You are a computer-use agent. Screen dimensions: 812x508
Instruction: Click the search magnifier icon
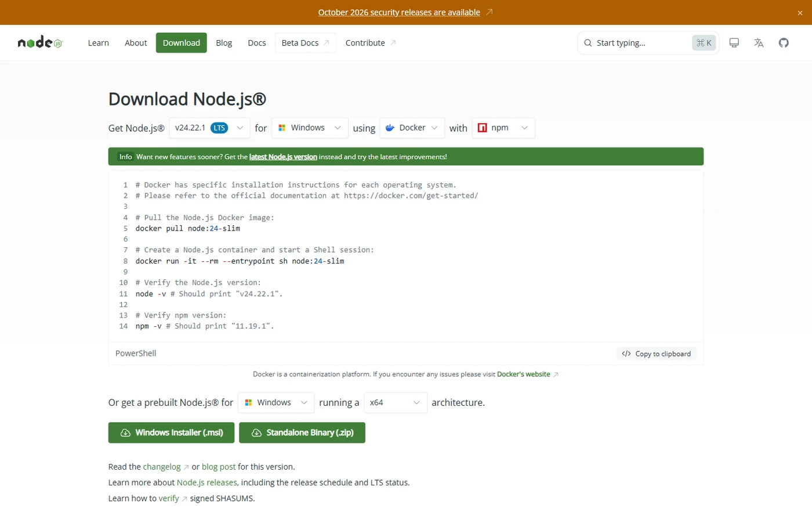tap(588, 43)
